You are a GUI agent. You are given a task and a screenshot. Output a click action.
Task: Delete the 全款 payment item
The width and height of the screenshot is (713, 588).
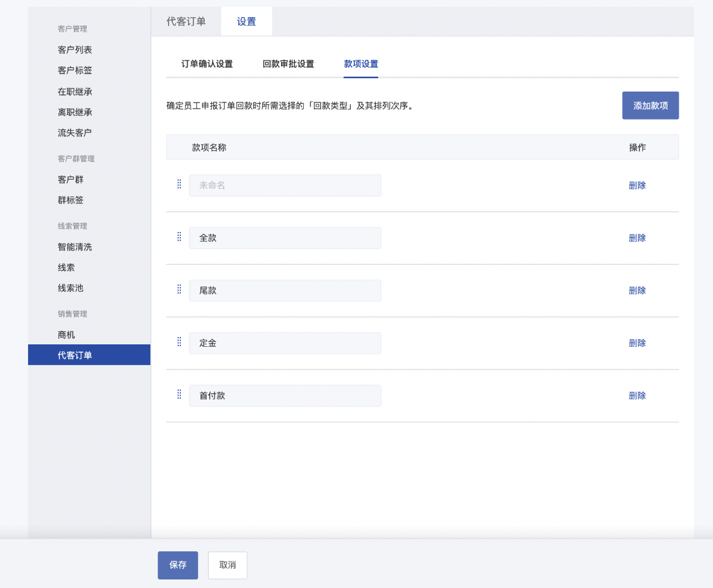coord(637,238)
